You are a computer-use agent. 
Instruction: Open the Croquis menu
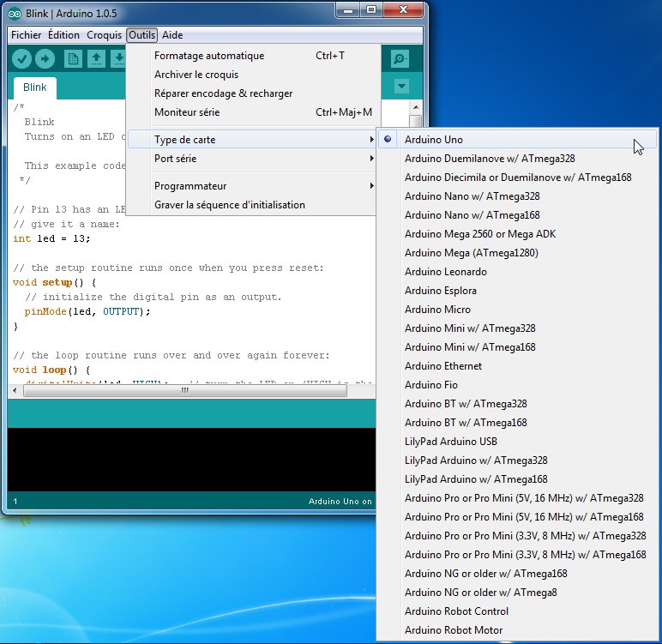[104, 35]
